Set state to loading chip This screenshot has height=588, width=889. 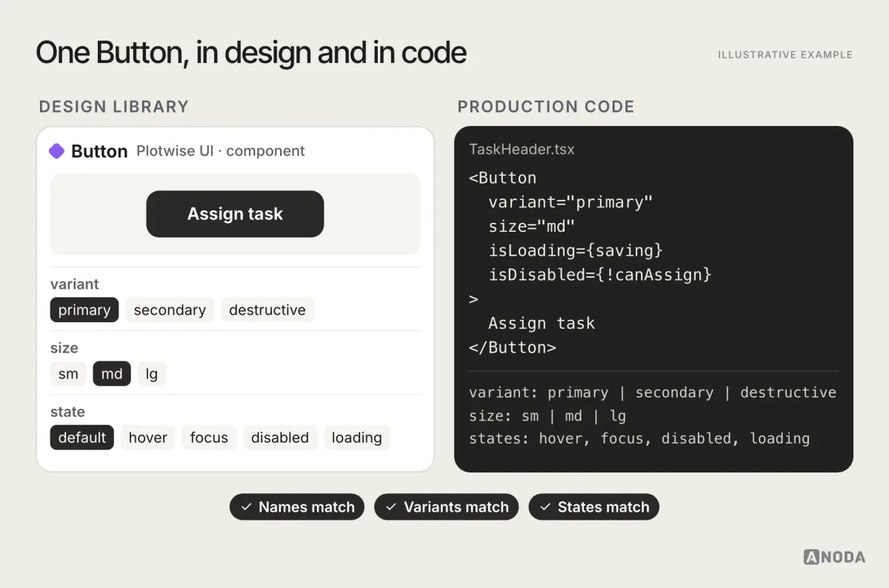pyautogui.click(x=357, y=438)
